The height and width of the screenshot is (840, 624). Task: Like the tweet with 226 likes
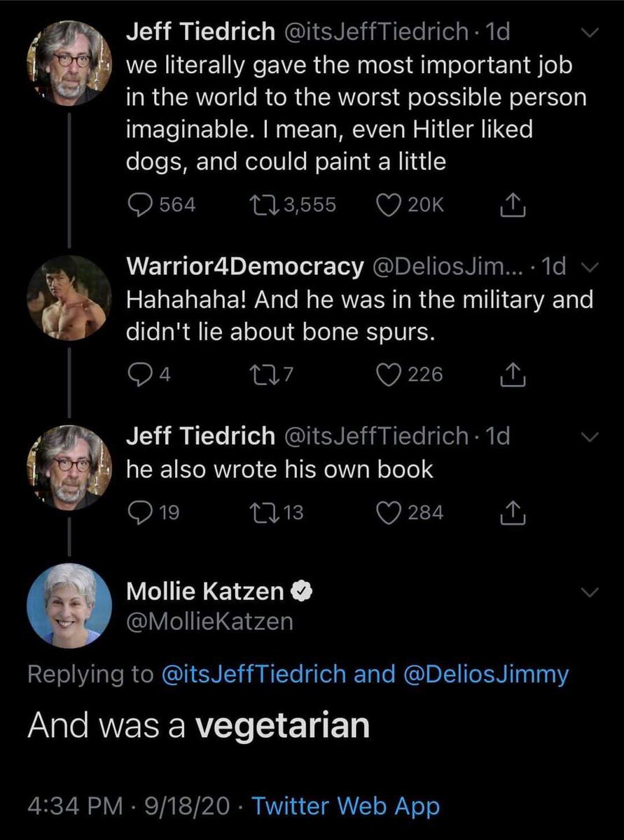coord(388,374)
